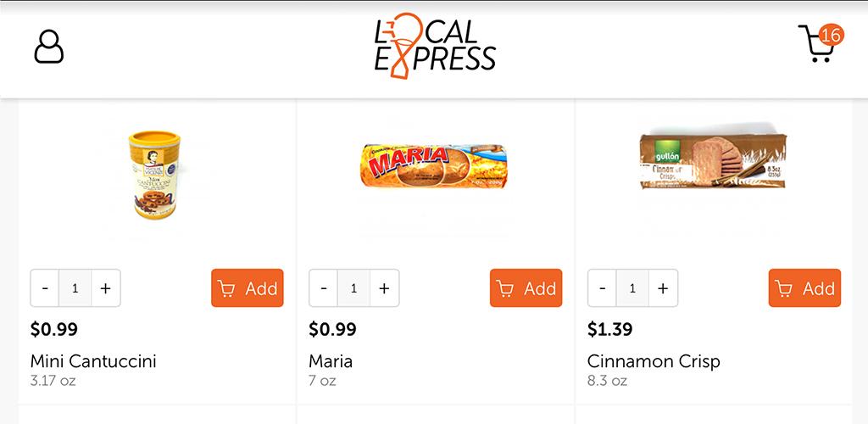The image size is (868, 424).
Task: Open the shopping cart with 16 items
Action: [x=821, y=43]
